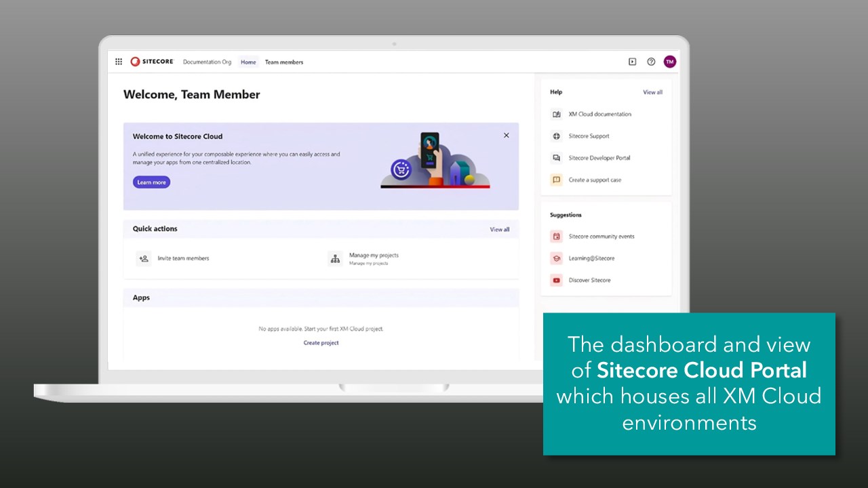The image size is (868, 488).
Task: Click the Sitecore Developer Portal icon
Action: 557,158
